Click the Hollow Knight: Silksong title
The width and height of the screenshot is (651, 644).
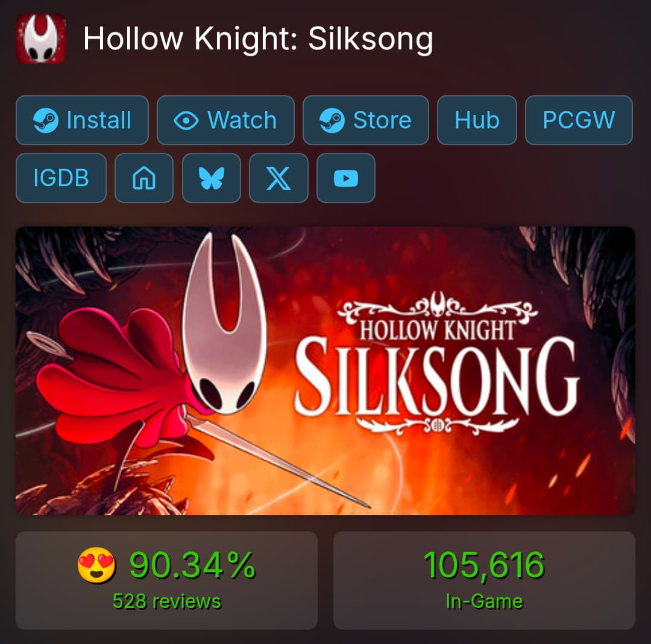[x=258, y=39]
